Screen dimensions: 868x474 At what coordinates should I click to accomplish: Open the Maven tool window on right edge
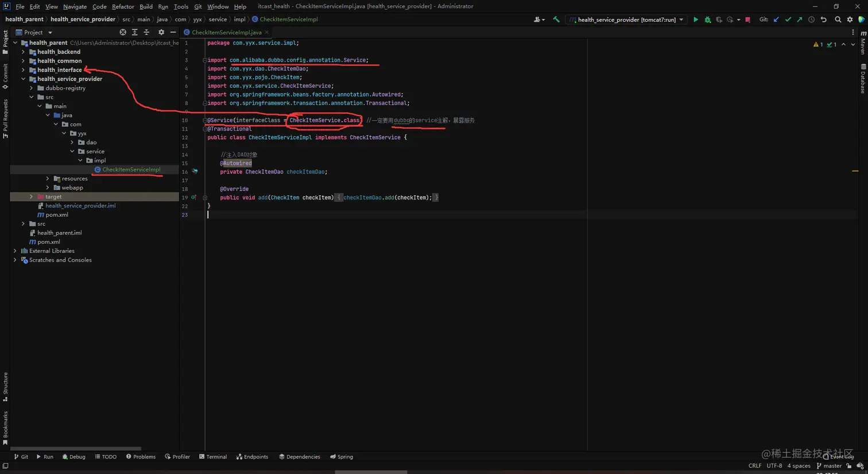[x=863, y=43]
